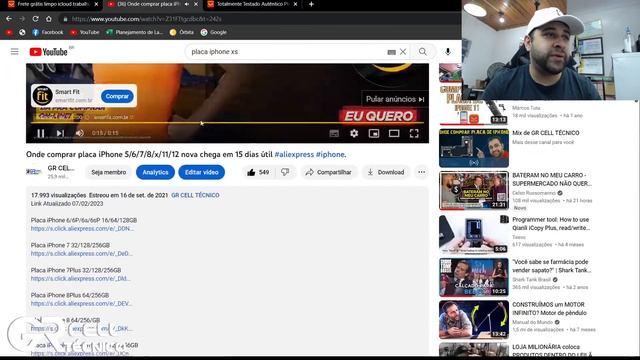Open Programmer tool Qianli iCopy video
The width and height of the screenshot is (640, 360).
(x=473, y=234)
